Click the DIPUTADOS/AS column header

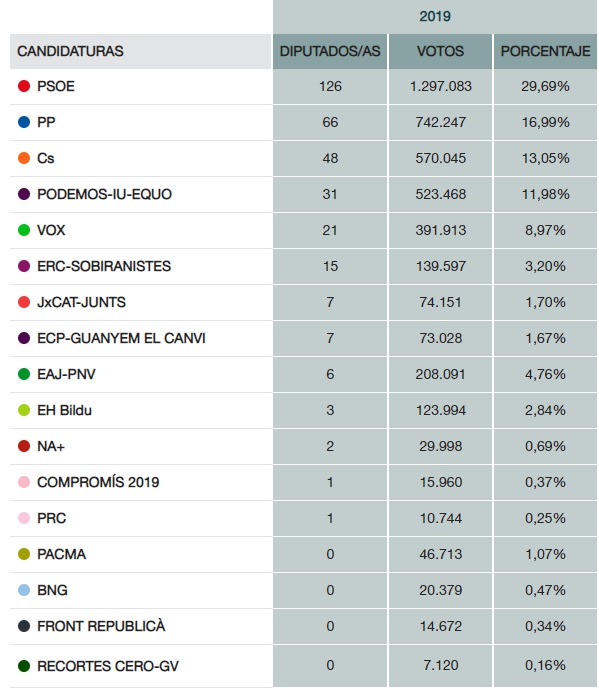330,51
